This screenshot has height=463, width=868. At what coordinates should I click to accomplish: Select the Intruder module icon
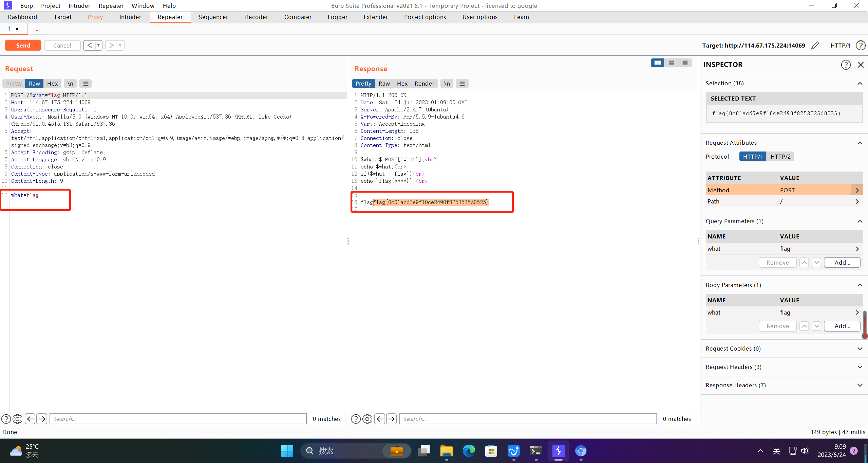click(130, 17)
